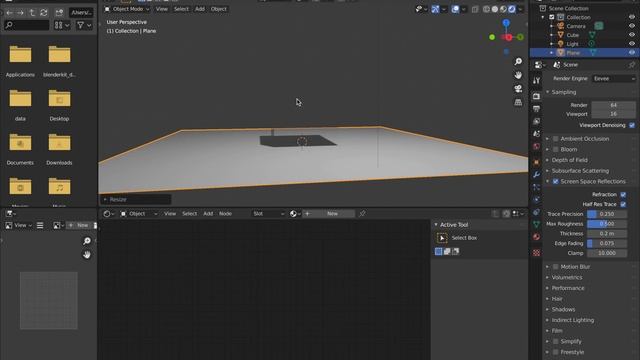Screen dimensions: 640x360
Task: Go forward in the file browser
Action: 20,13
